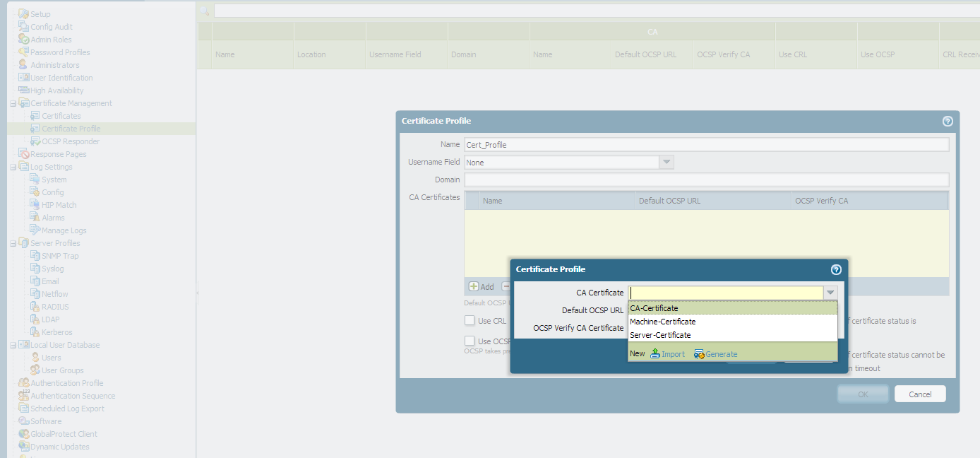Click the OCSP Responder sidebar icon
This screenshot has height=458, width=980.
tap(35, 141)
